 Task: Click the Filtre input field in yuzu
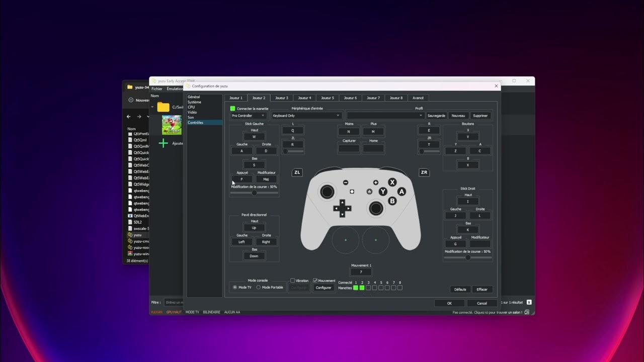174,303
